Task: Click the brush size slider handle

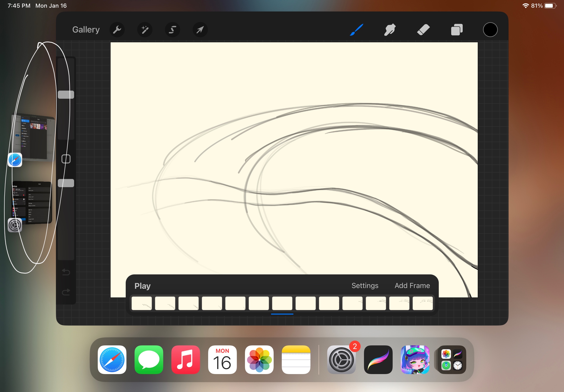Action: point(66,95)
